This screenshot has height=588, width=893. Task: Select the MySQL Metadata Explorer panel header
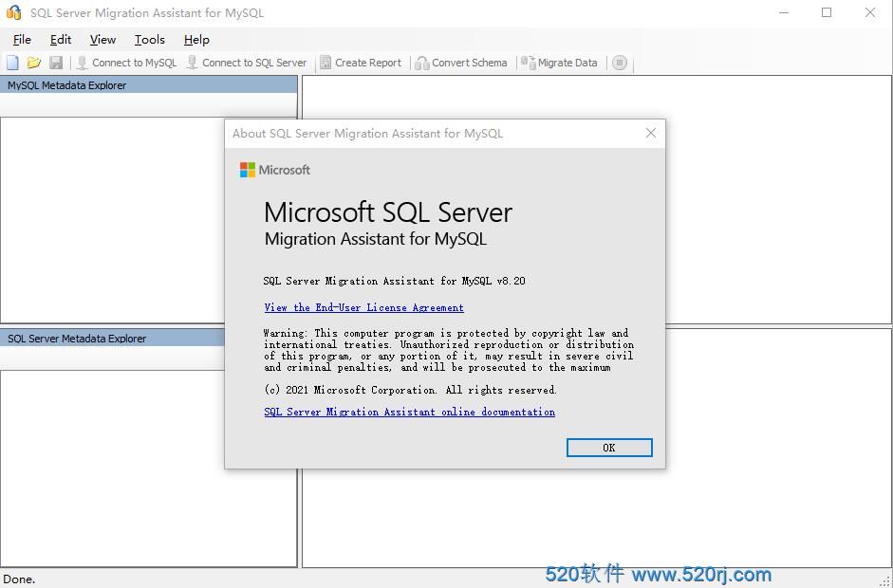pos(149,85)
